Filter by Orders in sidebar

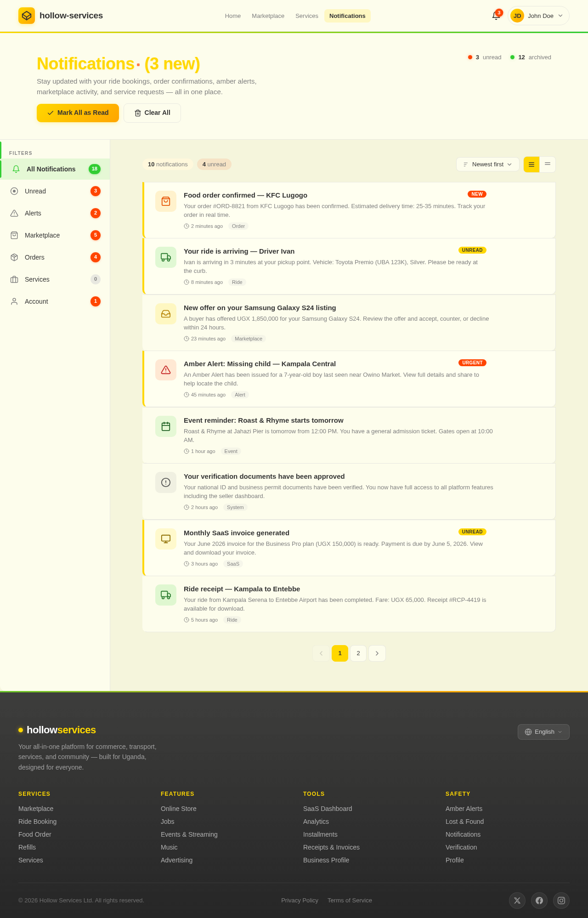(x=55, y=257)
